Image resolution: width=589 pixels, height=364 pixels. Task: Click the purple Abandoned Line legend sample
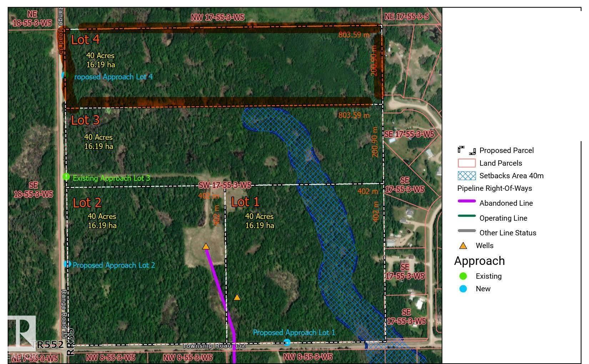coord(467,201)
